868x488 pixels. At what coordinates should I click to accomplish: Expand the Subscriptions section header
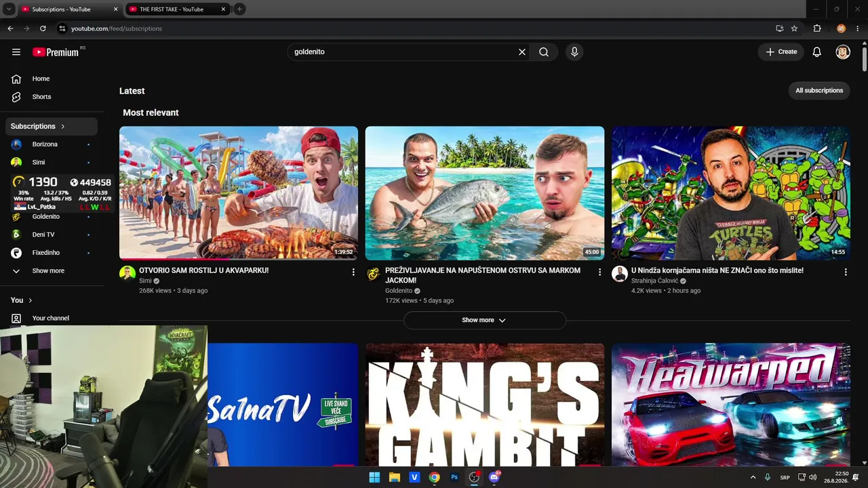click(52, 126)
